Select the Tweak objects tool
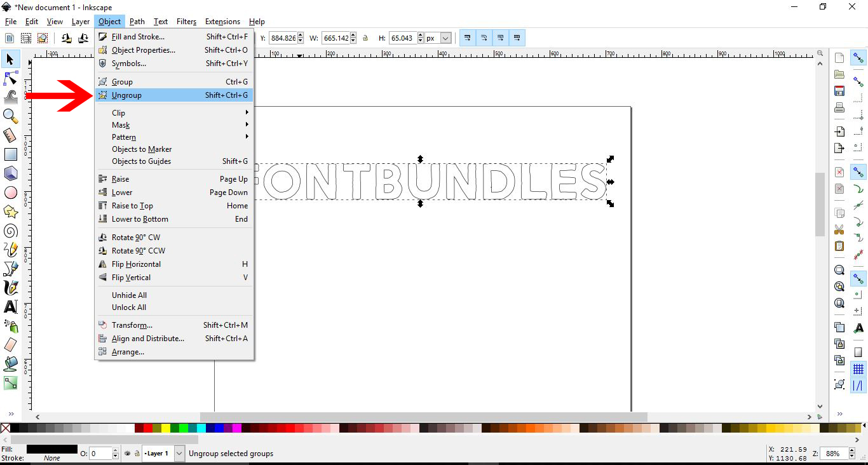This screenshot has height=465, width=868. click(10, 97)
